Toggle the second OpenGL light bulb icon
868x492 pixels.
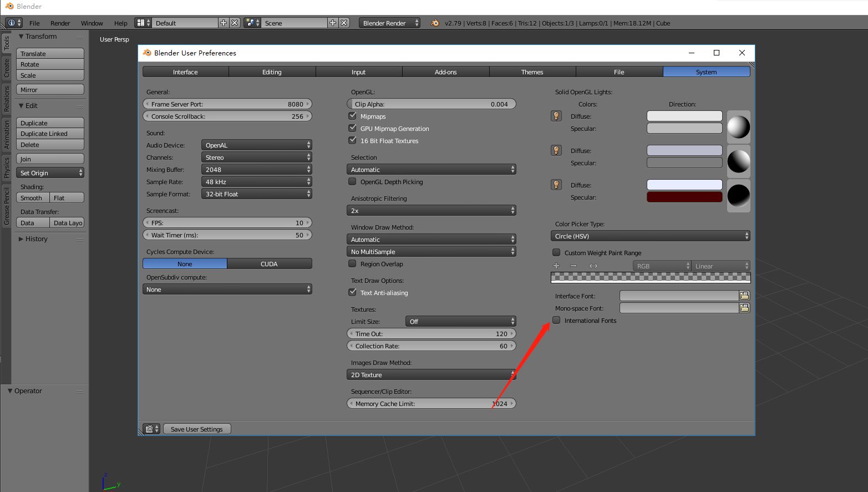point(556,150)
